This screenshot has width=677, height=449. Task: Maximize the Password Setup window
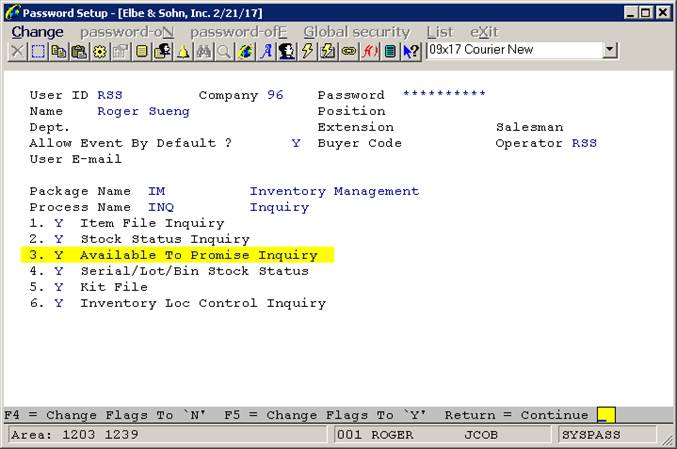(x=646, y=13)
